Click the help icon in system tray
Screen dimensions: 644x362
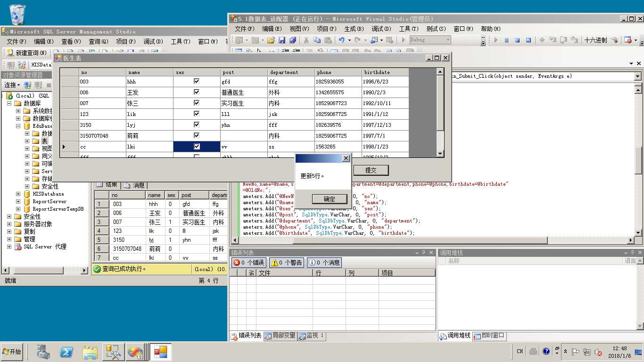tap(546, 351)
